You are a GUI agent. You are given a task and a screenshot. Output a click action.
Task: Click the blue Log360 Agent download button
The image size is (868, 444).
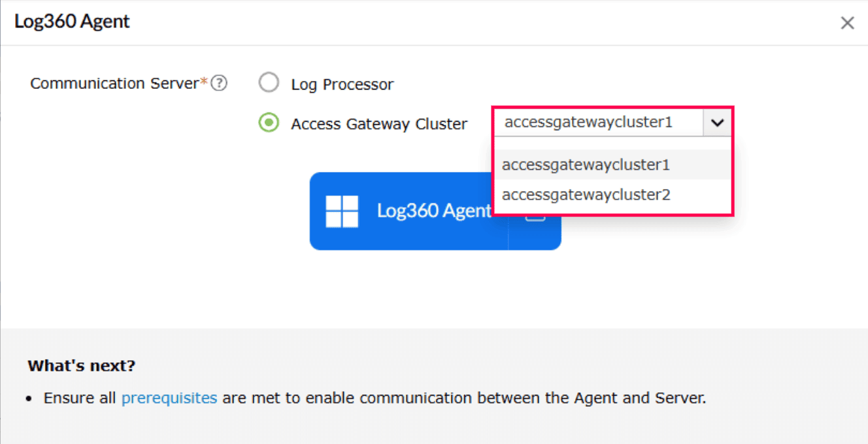tap(418, 211)
